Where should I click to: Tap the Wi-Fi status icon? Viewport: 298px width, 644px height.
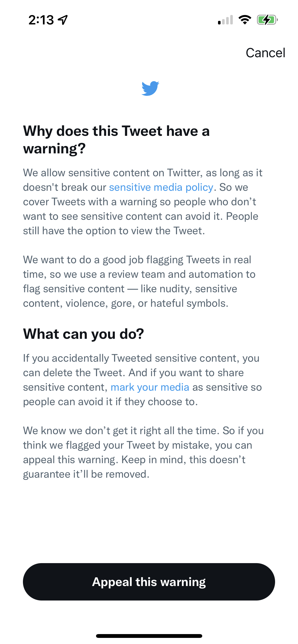click(x=245, y=20)
